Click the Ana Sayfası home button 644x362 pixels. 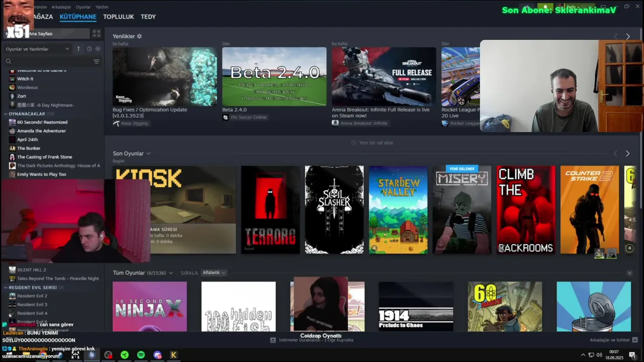[x=47, y=34]
